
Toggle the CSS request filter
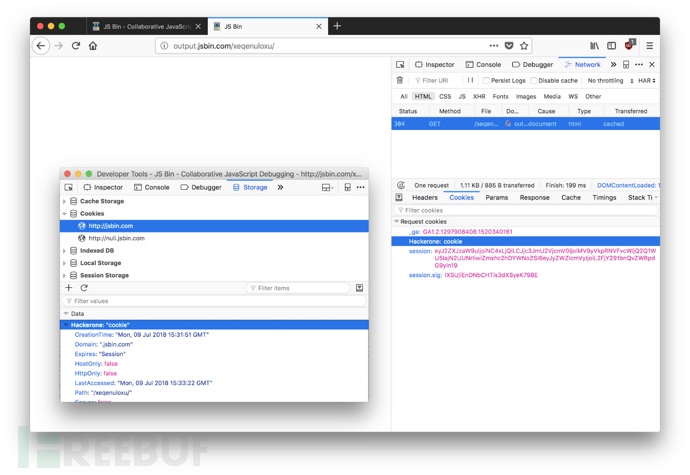[445, 96]
